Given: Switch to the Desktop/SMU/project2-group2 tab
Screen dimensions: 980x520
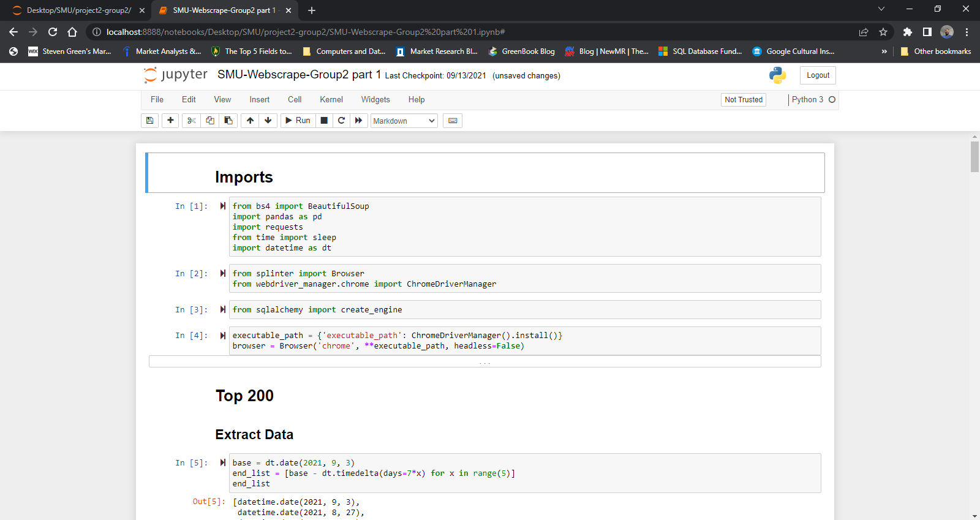Looking at the screenshot, I should [78, 10].
